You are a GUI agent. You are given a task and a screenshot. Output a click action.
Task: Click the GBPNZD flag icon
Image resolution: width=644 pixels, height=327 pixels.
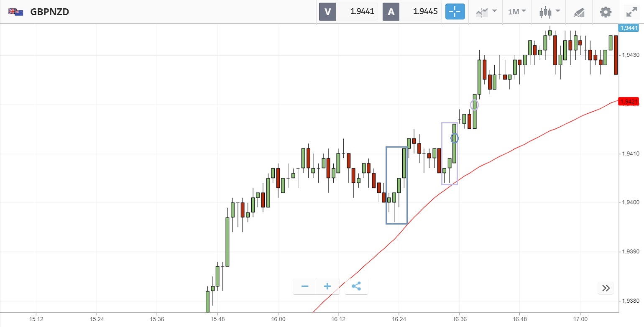(x=16, y=12)
